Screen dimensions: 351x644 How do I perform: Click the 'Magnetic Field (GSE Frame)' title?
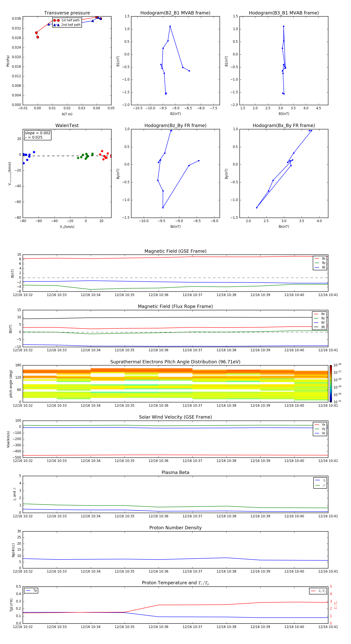[x=175, y=251]
